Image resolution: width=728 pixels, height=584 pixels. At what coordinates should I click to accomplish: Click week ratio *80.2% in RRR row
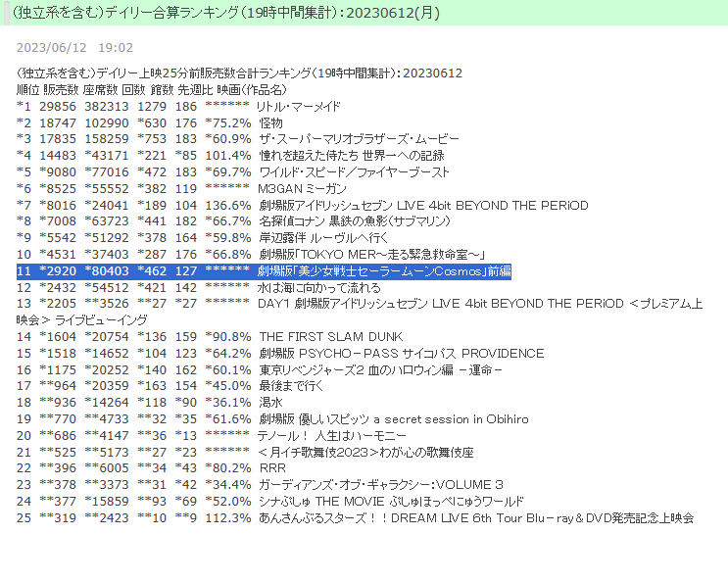[x=228, y=468]
